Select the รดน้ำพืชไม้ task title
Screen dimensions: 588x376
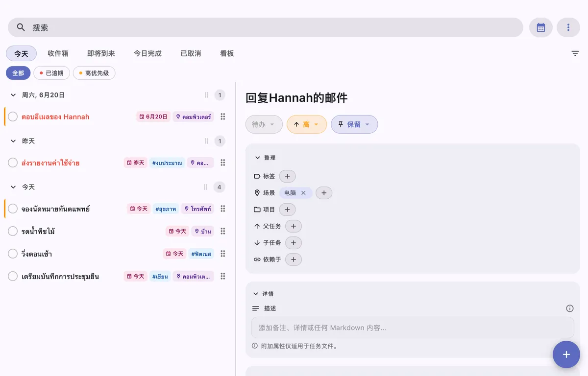point(38,231)
